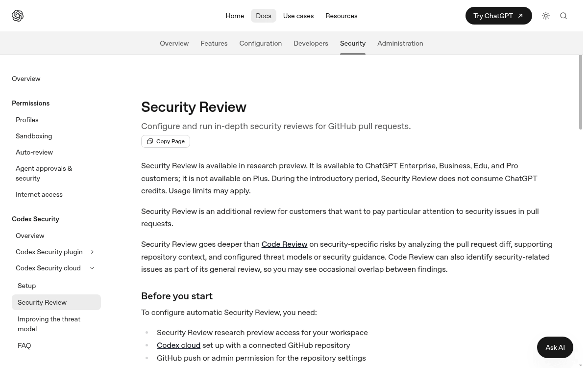
Task: Click the arrow icon in Try ChatGPT
Action: 520,16
